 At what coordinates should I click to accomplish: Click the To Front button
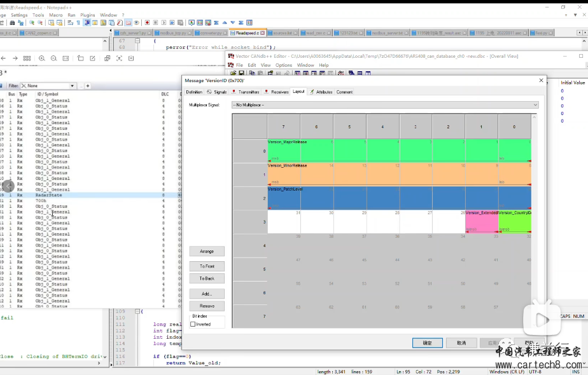(x=207, y=266)
